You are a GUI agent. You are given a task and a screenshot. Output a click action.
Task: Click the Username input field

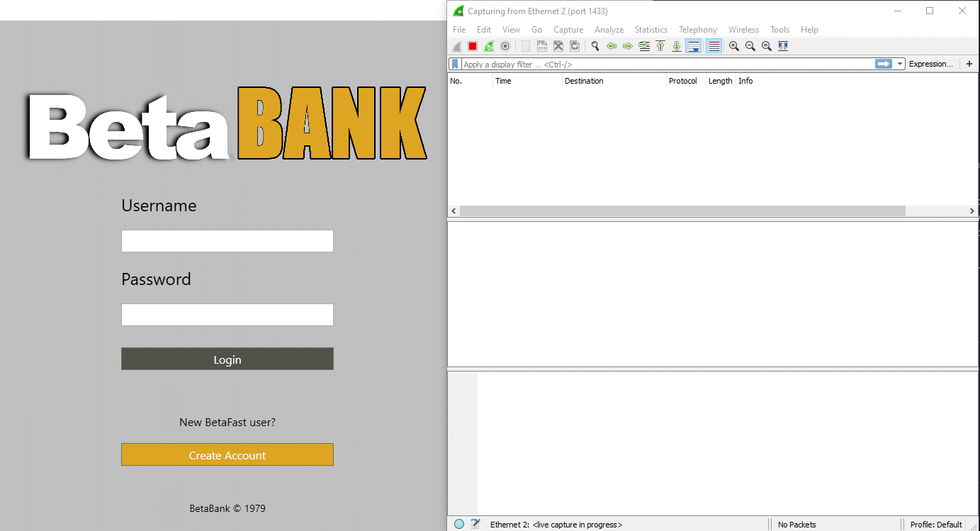pos(227,241)
